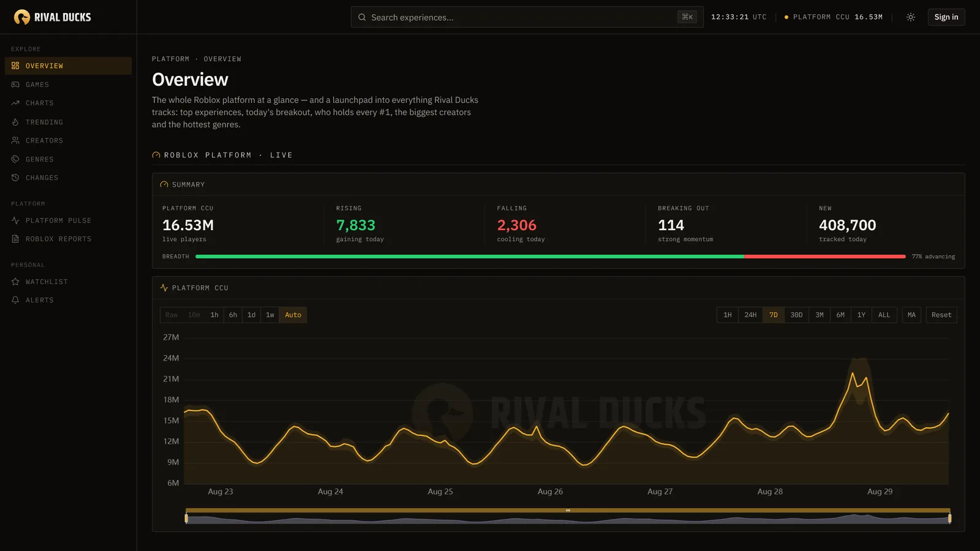Select 10m granularity

[194, 315]
